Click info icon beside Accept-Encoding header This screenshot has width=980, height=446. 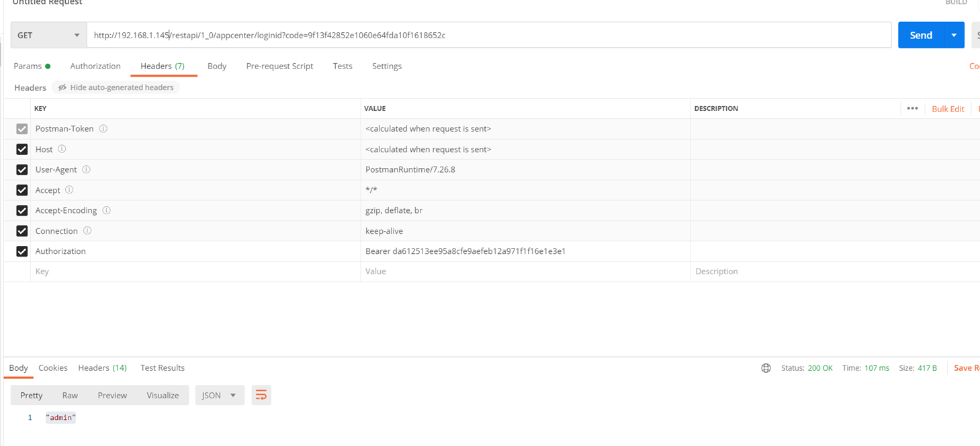pos(106,210)
